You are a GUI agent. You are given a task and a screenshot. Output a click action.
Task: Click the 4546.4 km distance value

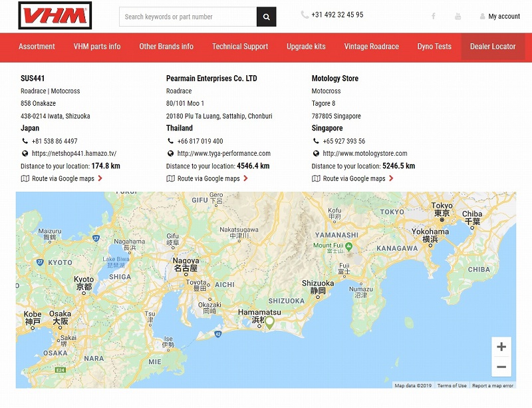[253, 166]
